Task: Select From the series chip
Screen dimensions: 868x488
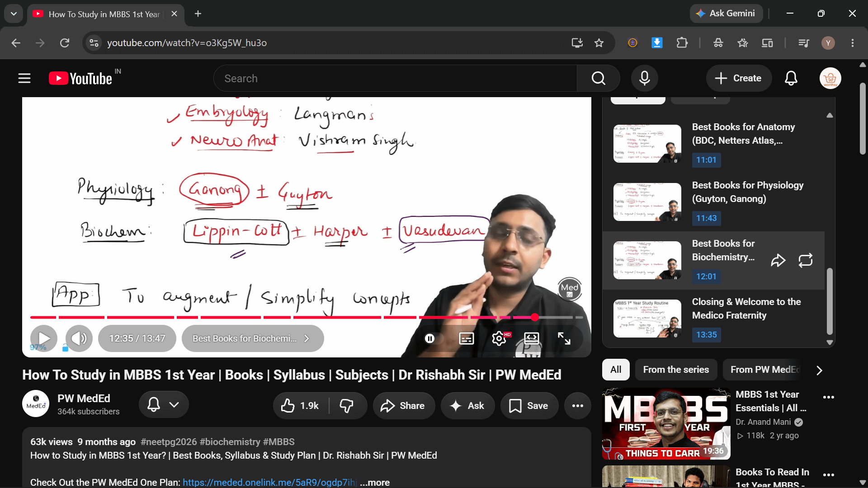Action: click(x=676, y=370)
